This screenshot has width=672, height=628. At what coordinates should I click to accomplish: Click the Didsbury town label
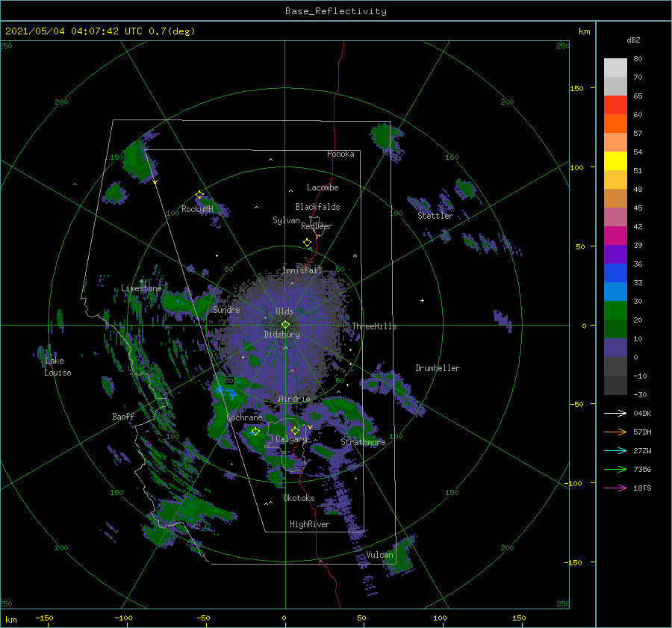pos(282,335)
